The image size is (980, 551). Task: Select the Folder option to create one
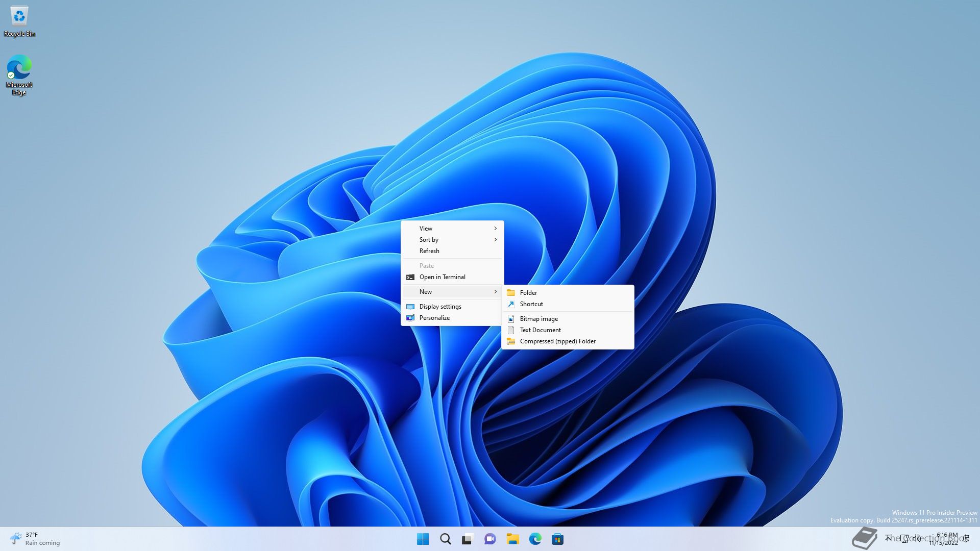(529, 292)
